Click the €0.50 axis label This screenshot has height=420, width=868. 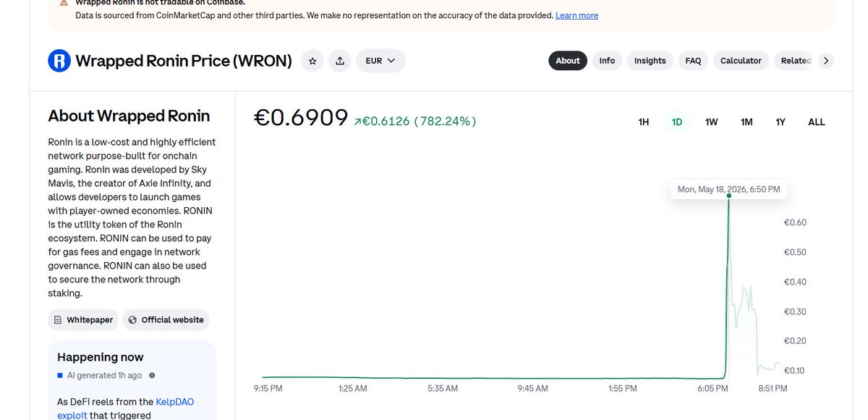[x=795, y=253]
